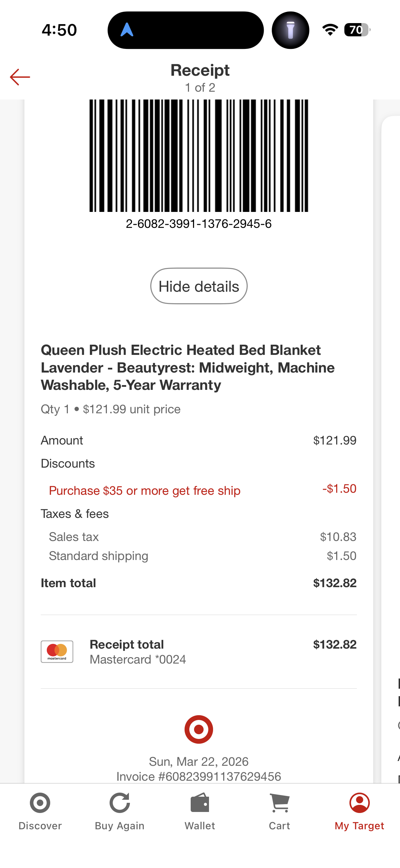Tap the next receipt card edge
400x868 pixels.
click(x=391, y=441)
